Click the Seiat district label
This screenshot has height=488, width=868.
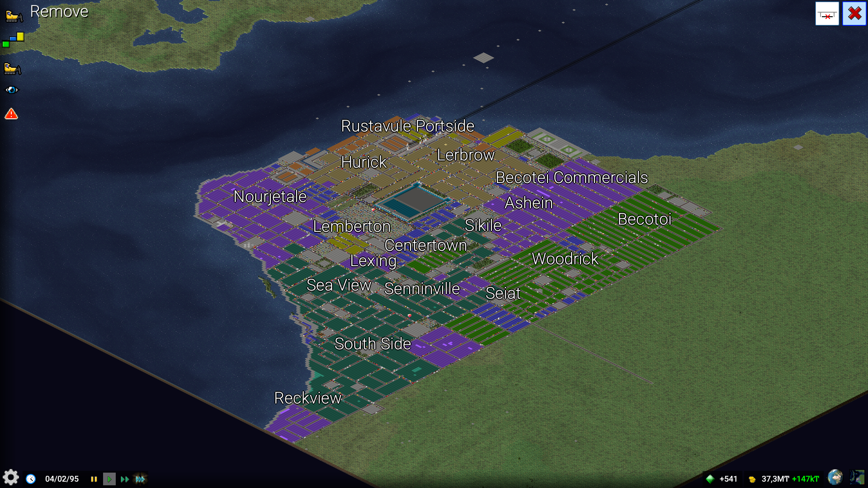click(503, 293)
